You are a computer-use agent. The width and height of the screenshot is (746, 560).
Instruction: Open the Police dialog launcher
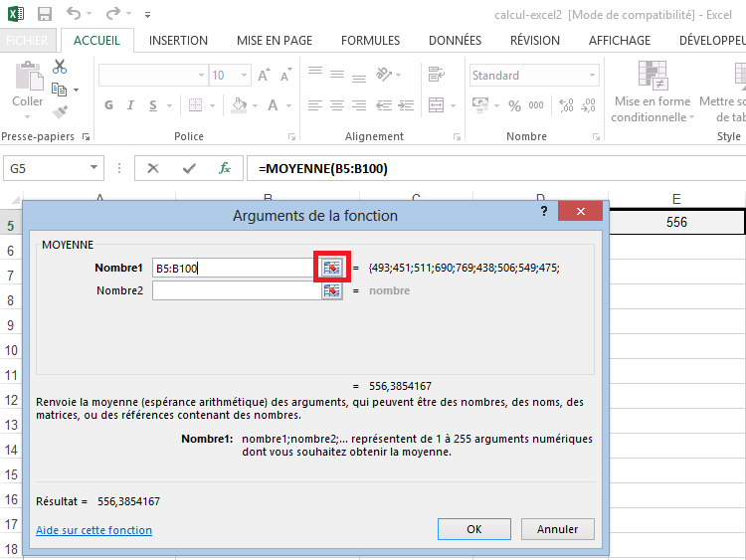click(291, 137)
